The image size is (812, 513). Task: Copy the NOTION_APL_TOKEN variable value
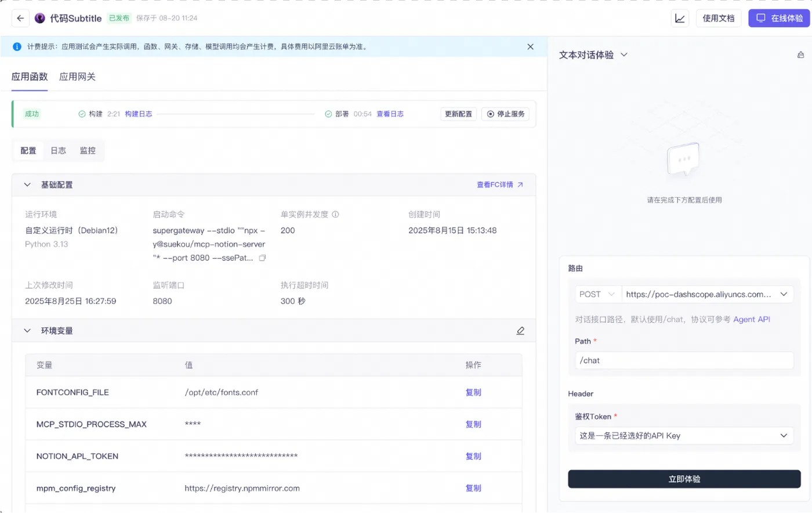(x=473, y=457)
